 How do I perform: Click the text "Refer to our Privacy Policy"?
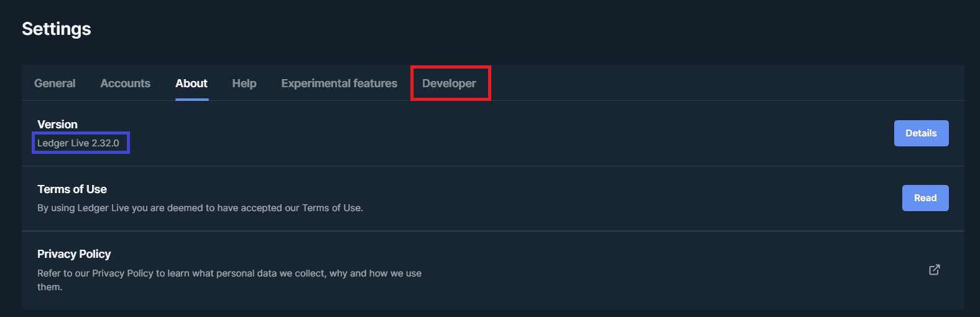(x=95, y=273)
